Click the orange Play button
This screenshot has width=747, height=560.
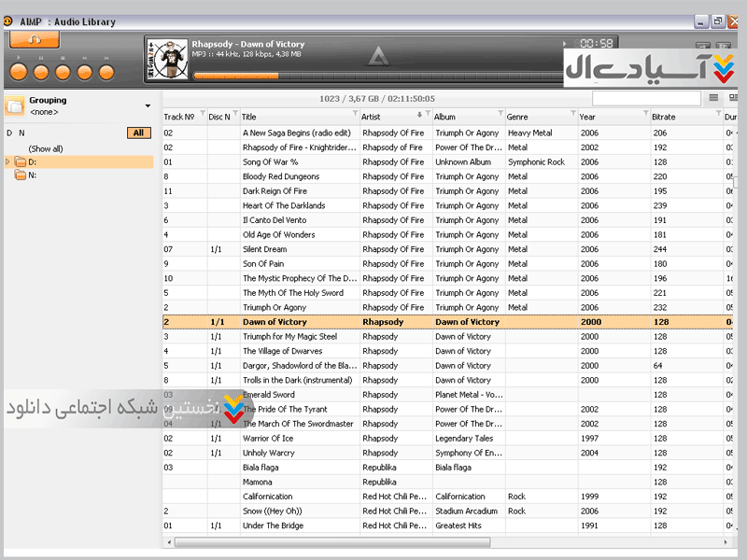(18, 72)
